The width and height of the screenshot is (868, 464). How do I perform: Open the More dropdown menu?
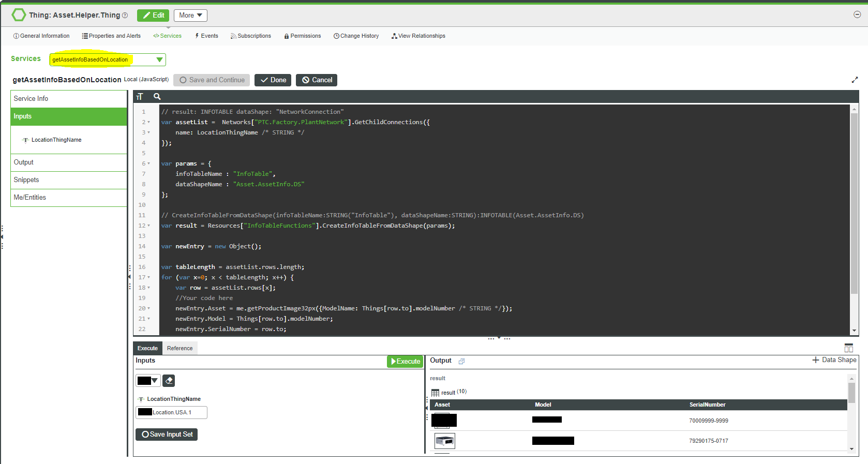(x=190, y=16)
